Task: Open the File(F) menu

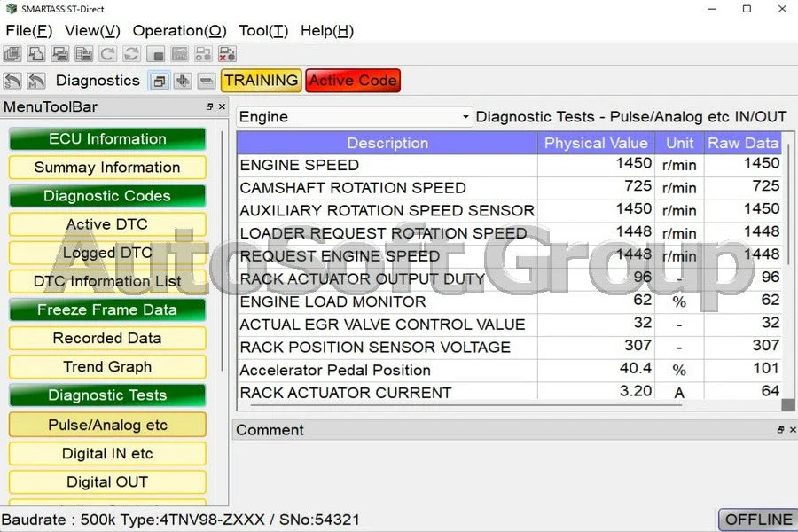Action: (28, 30)
